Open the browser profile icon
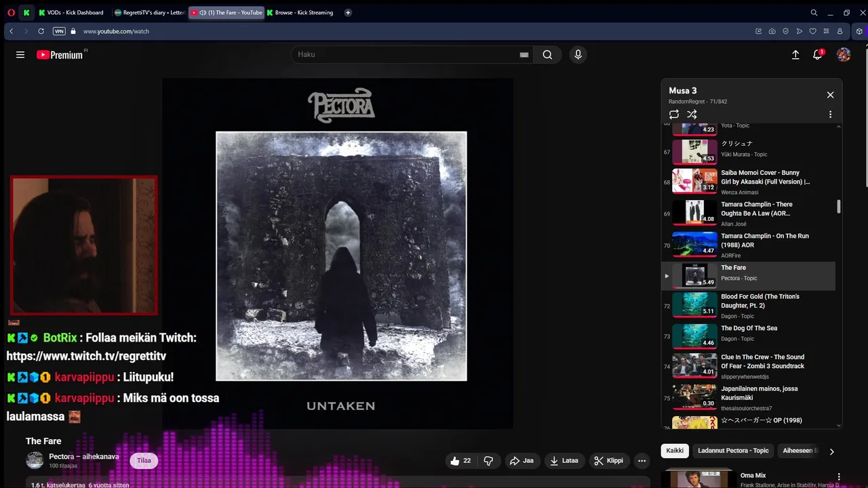Screen dimensions: 868x488 pyautogui.click(x=840, y=31)
